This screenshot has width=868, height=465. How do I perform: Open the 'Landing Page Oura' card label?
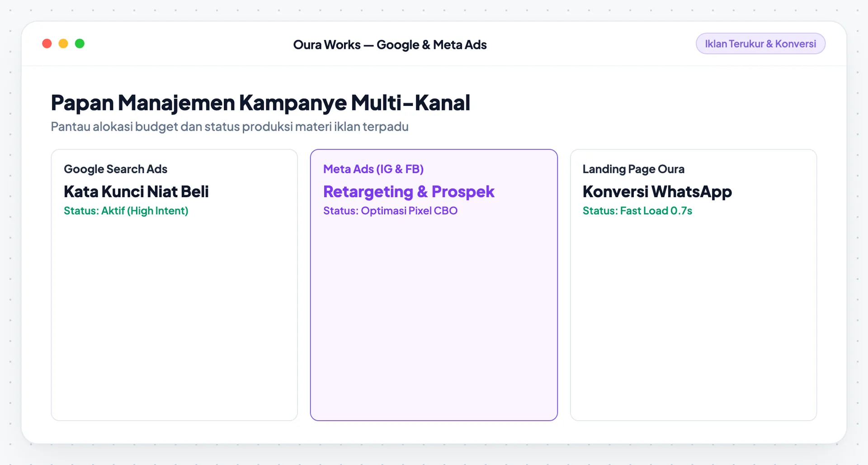[633, 169]
